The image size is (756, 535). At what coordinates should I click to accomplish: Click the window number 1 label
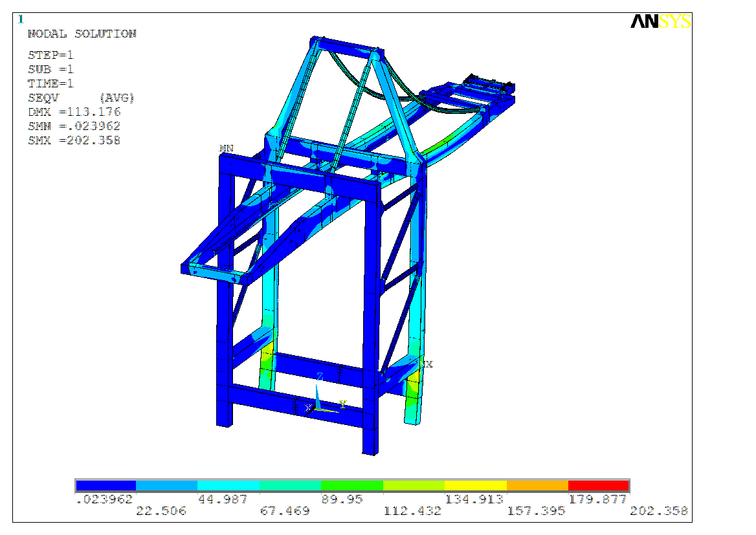click(x=20, y=19)
